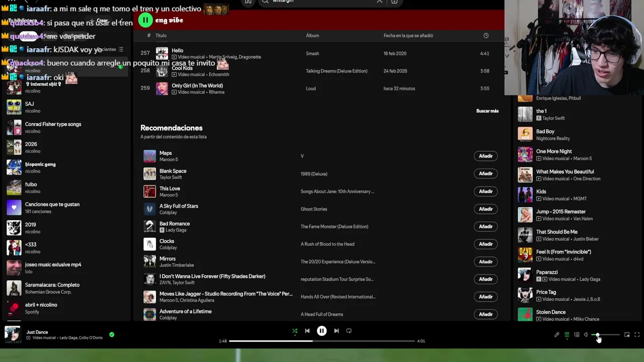Click the Maps album art in recommendations

(149, 156)
